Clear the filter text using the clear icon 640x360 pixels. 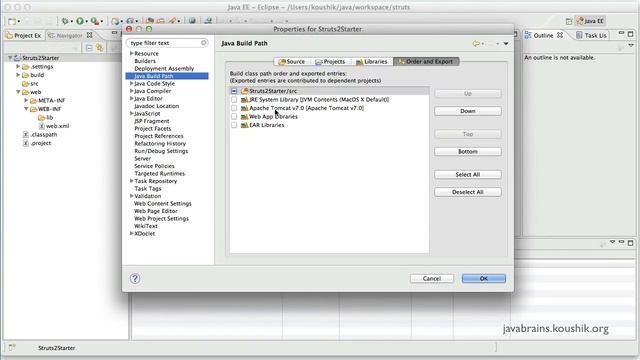(x=203, y=42)
